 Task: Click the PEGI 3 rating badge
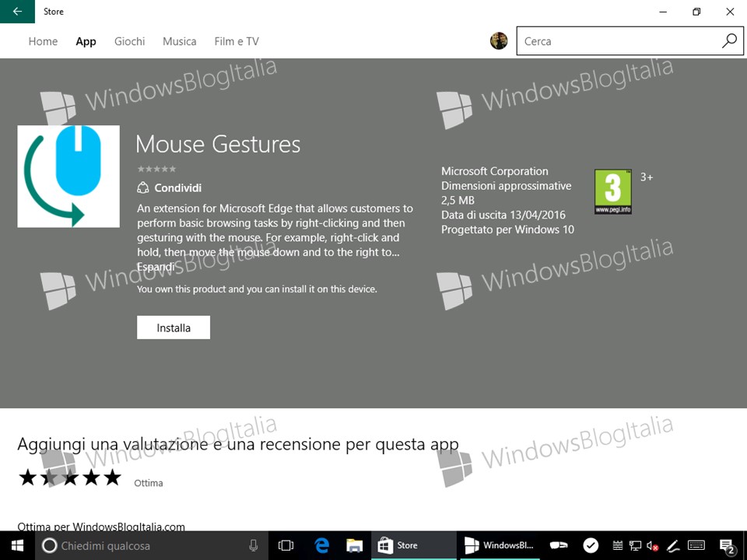coord(613,191)
